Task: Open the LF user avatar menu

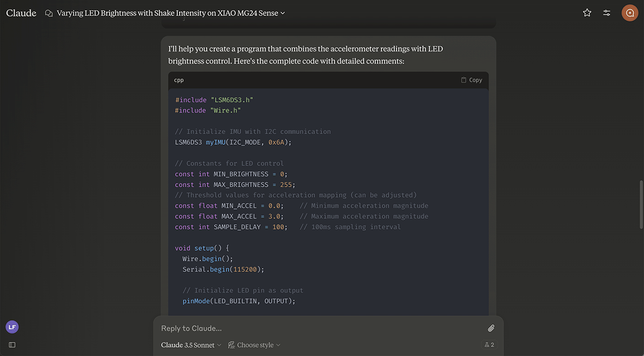Action: tap(12, 327)
